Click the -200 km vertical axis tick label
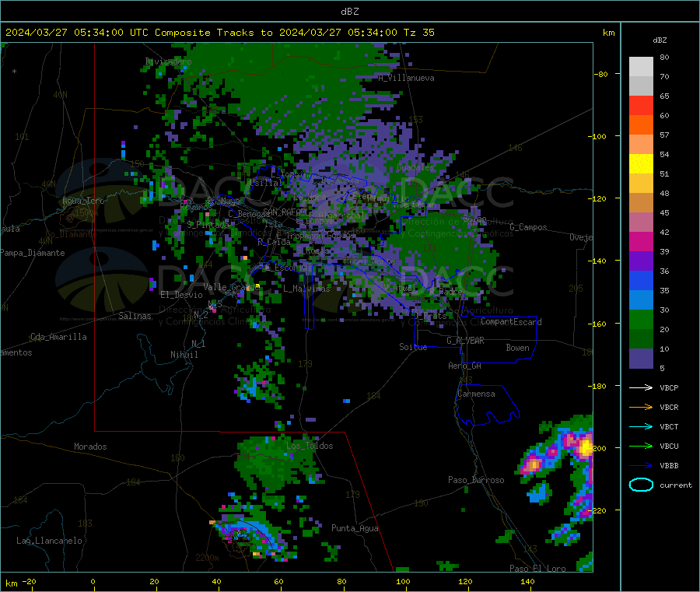 click(x=597, y=448)
